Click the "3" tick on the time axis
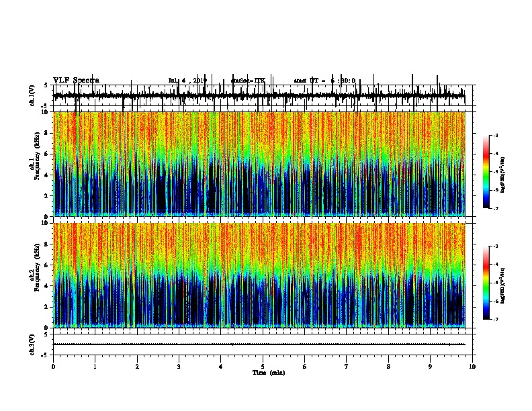 [x=179, y=367]
